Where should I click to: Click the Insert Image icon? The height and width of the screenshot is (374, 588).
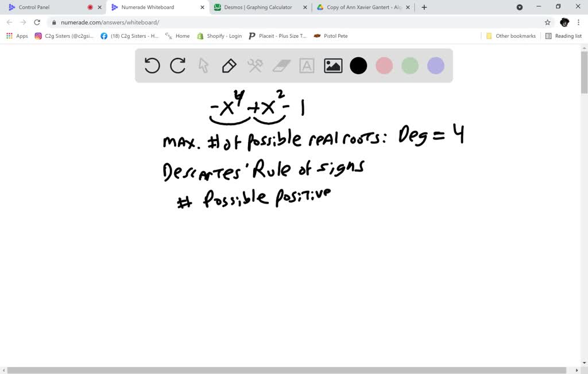click(x=332, y=65)
